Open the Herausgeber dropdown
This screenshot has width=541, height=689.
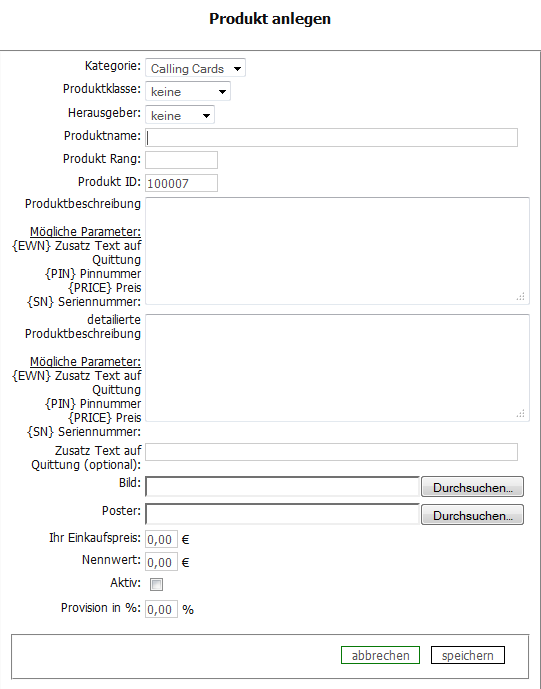click(x=180, y=115)
